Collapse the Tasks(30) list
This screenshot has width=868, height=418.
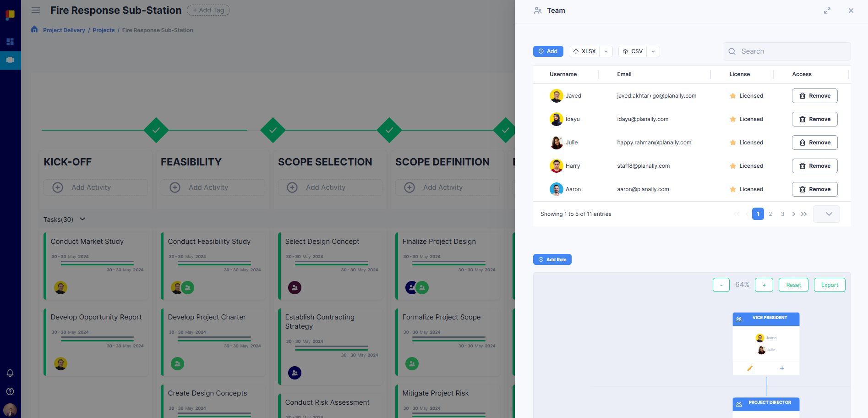(x=82, y=219)
